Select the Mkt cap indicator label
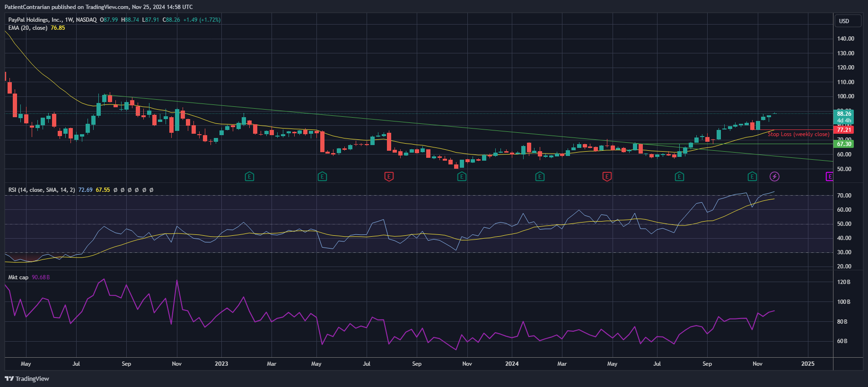 point(18,277)
